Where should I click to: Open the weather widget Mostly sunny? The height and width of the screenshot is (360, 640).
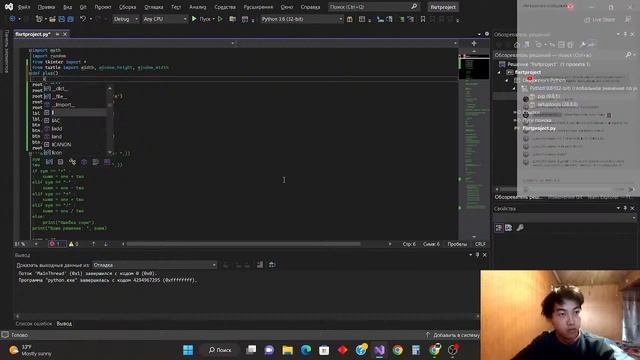30,350
